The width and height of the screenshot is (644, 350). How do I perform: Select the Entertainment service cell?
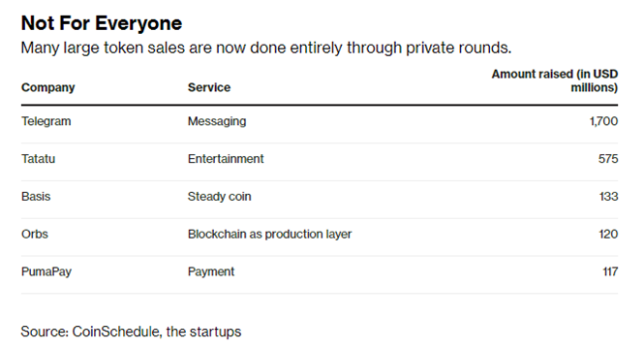[226, 159]
